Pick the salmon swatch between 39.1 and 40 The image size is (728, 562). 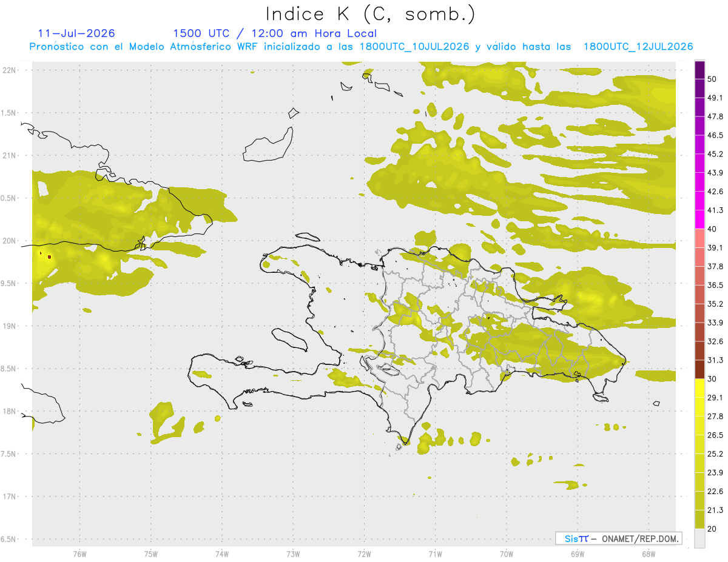699,238
